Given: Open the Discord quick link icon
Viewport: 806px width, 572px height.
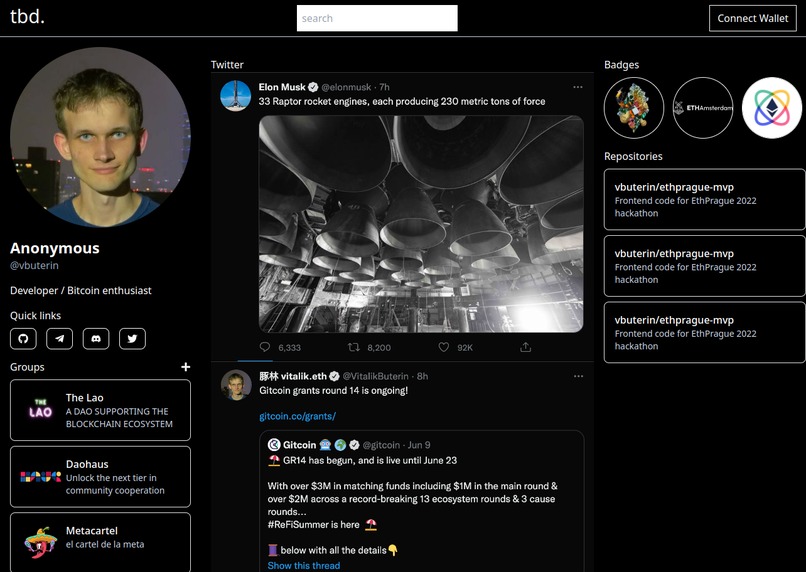Looking at the screenshot, I should (x=96, y=339).
